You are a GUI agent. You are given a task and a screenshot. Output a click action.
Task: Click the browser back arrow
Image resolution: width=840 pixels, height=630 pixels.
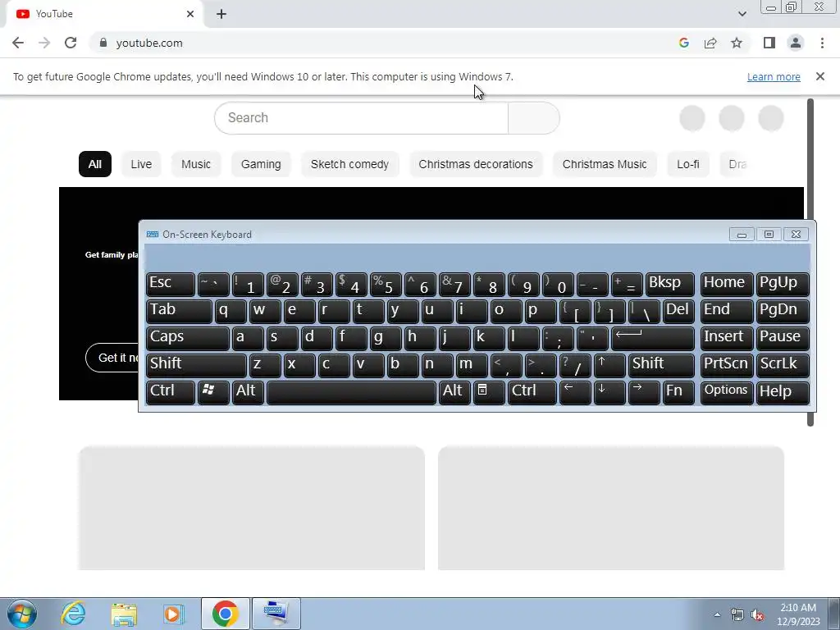click(x=18, y=43)
